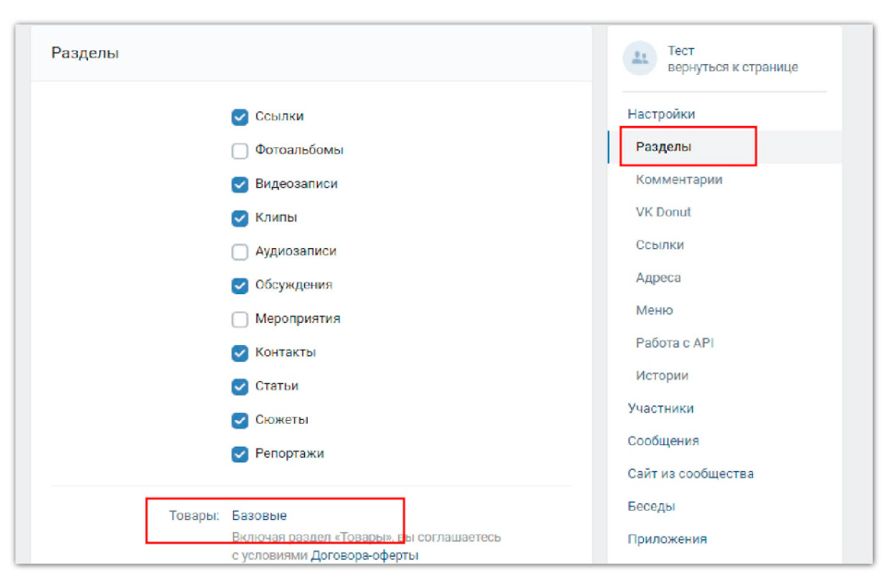
Task: Open the Товары 'Базовые' dropdown
Action: (260, 515)
